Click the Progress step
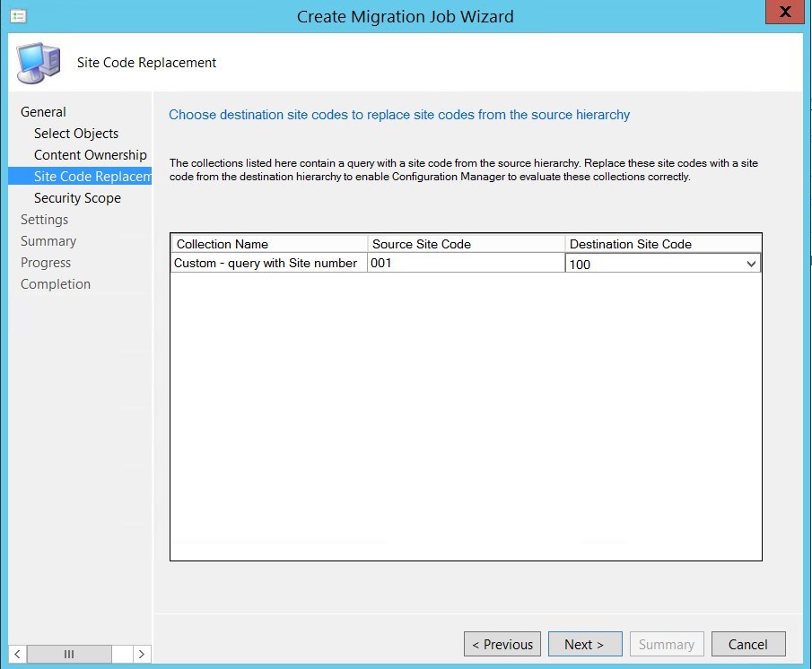This screenshot has width=812, height=669. [46, 262]
